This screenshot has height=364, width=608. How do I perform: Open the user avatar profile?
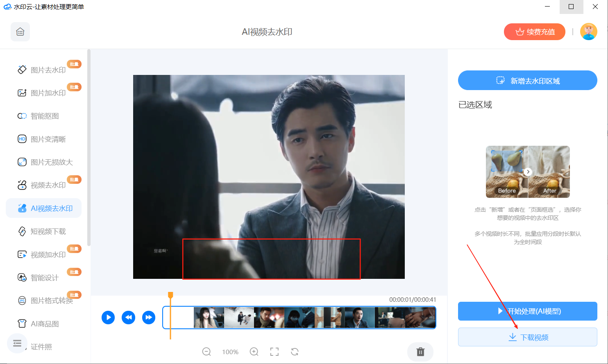(x=589, y=32)
